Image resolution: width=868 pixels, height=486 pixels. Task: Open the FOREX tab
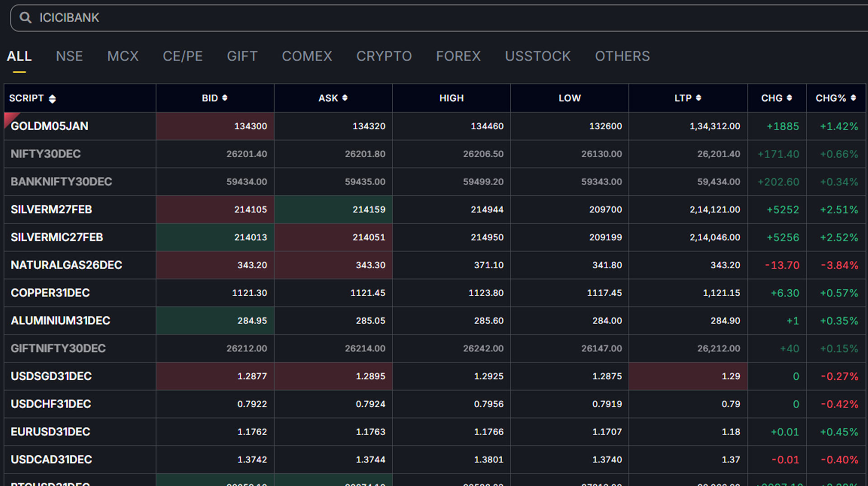458,56
